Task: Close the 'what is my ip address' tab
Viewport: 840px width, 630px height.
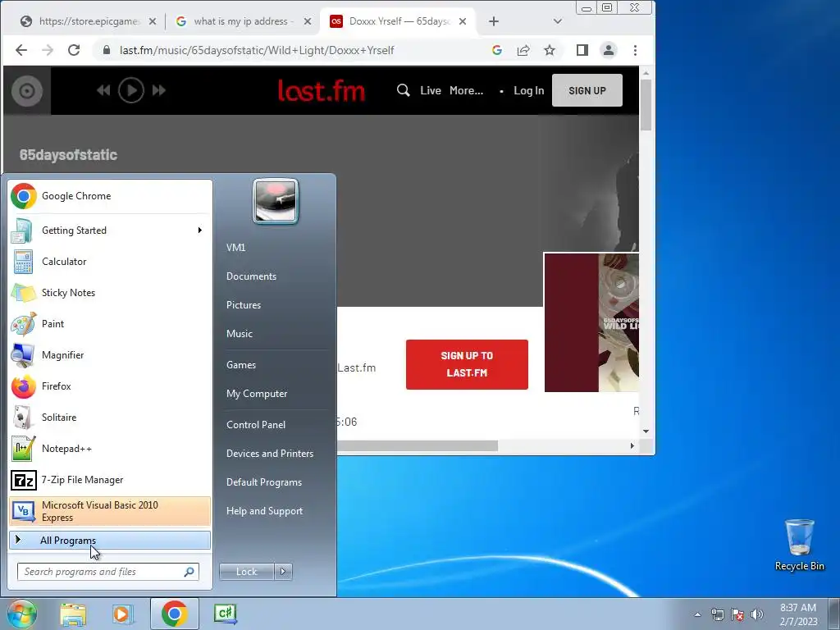Action: pos(308,21)
